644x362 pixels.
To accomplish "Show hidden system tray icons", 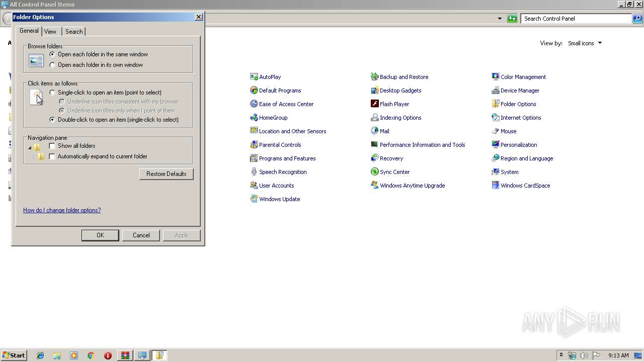I will pos(561,355).
